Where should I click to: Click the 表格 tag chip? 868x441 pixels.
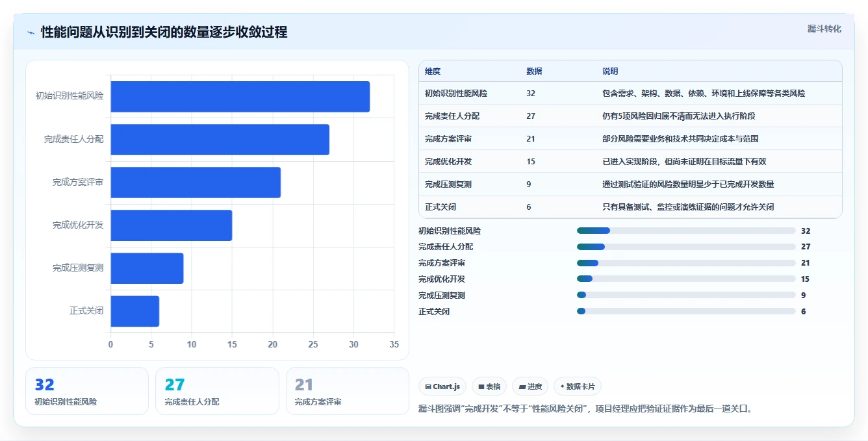[x=489, y=386]
